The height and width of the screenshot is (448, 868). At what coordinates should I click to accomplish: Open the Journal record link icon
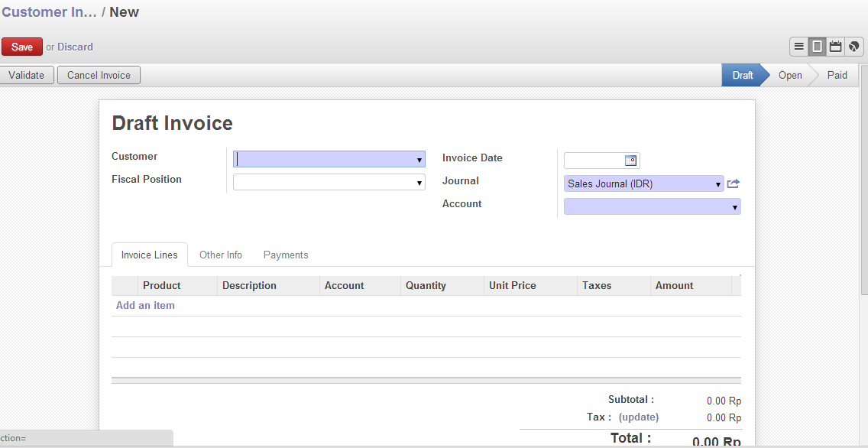(x=734, y=183)
